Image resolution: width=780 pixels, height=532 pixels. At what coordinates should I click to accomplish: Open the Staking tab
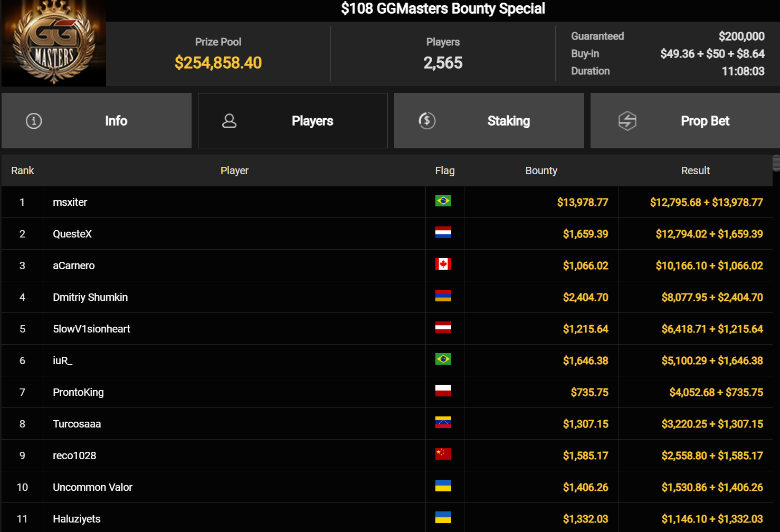click(489, 121)
